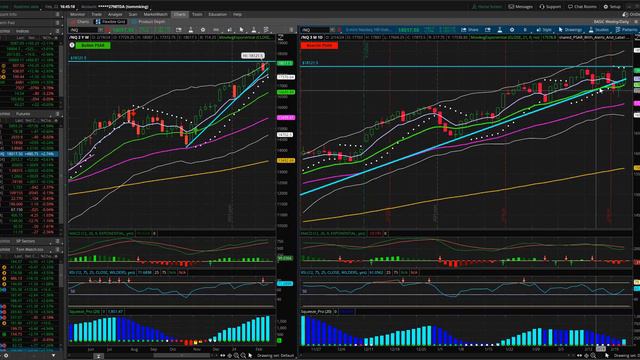
Task: Go to the Home Screen link
Action: tap(487, 7)
